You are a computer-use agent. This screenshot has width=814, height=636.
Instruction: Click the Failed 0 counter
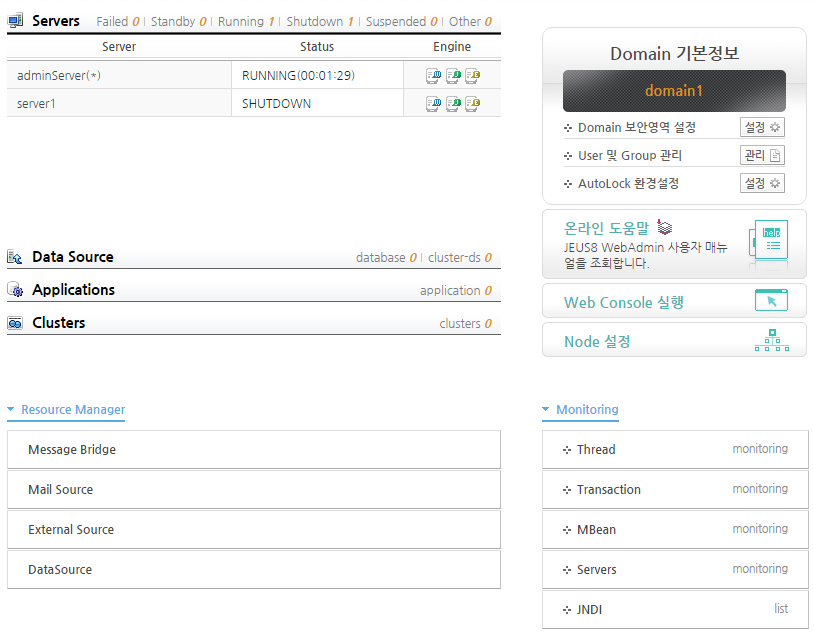point(118,22)
